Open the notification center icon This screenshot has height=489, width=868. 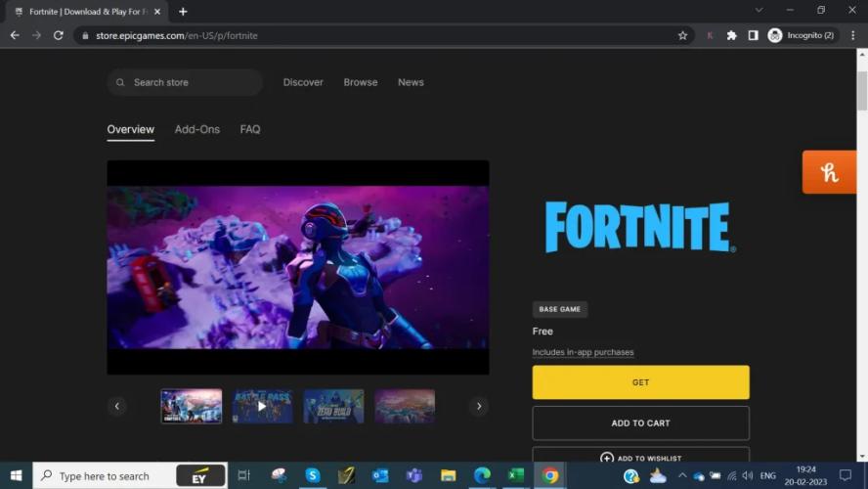(846, 475)
